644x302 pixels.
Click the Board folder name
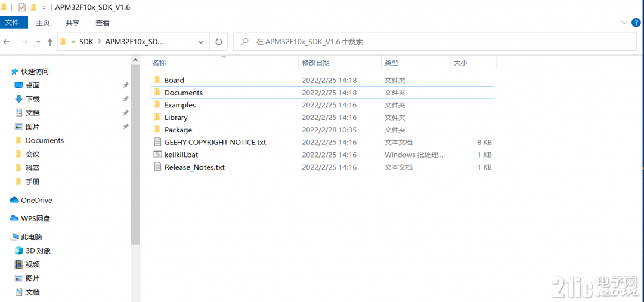pos(174,80)
